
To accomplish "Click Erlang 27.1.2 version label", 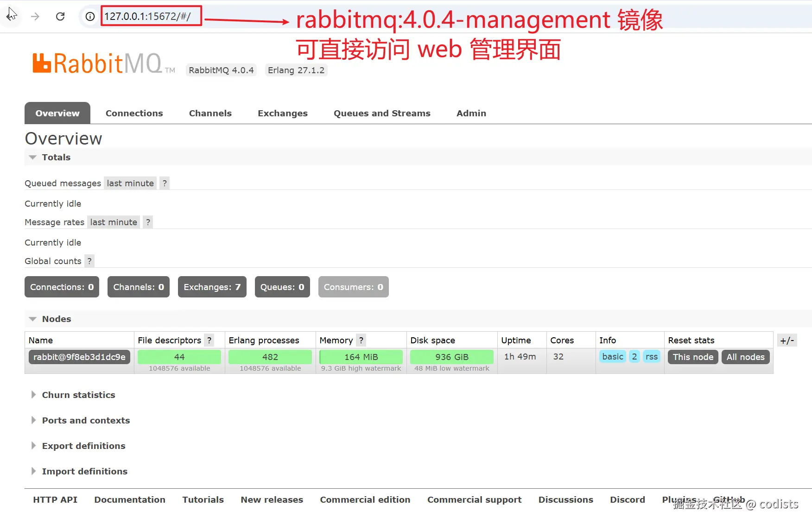I will [296, 70].
